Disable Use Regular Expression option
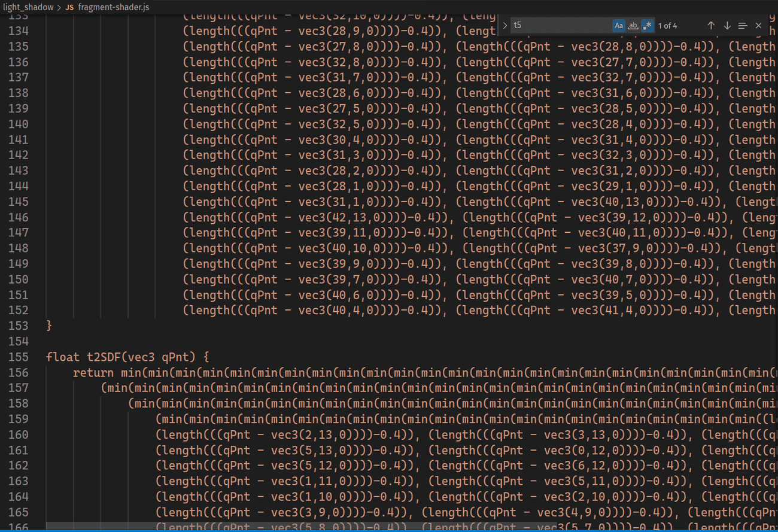Viewport: 778px width, 532px height. (x=647, y=26)
